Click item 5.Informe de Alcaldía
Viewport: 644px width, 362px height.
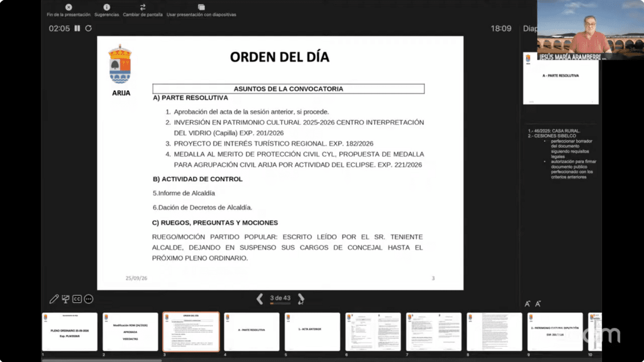(x=184, y=193)
